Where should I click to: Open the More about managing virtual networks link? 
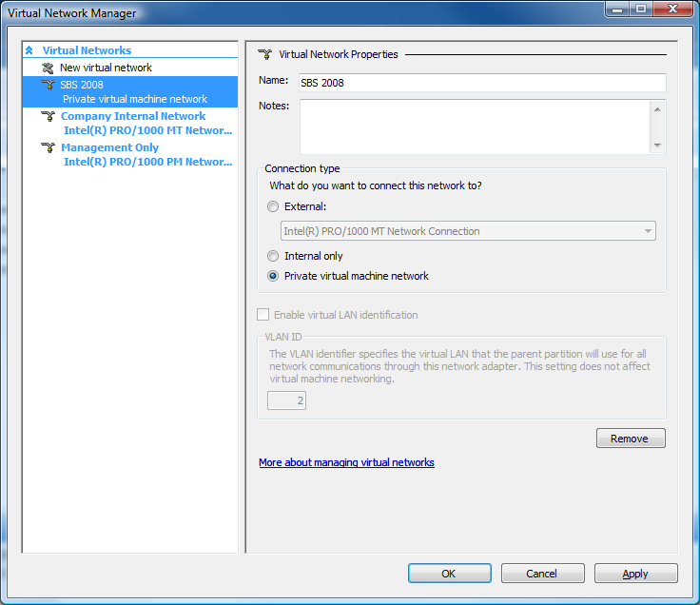346,462
